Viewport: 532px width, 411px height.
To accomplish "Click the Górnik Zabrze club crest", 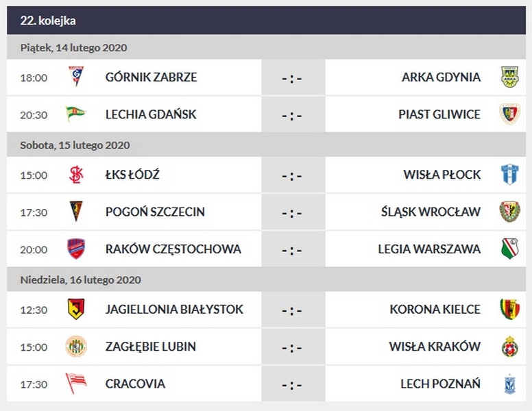I will [75, 77].
